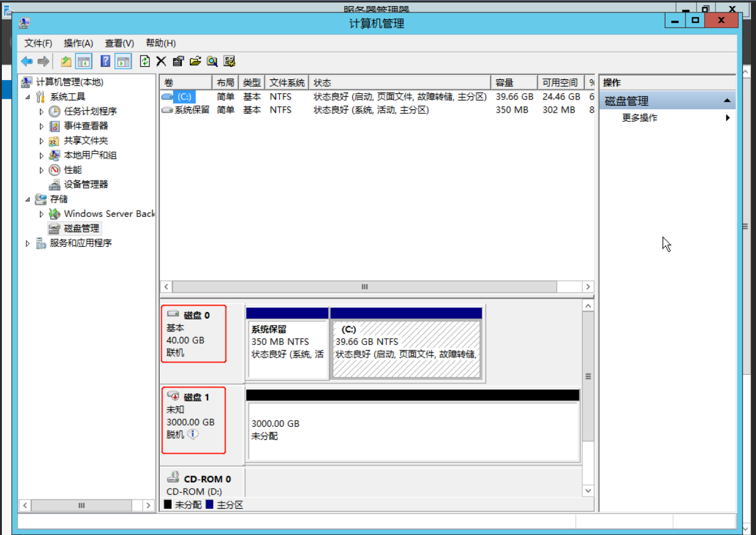Click the Properties icon in toolbar
The width and height of the screenshot is (756, 535).
point(178,61)
